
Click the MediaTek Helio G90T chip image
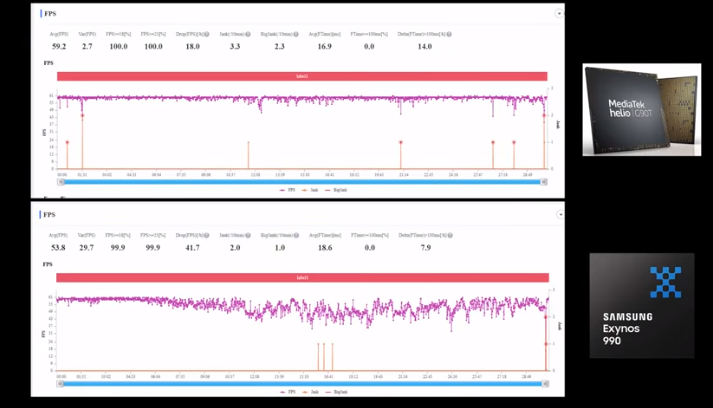coord(641,109)
